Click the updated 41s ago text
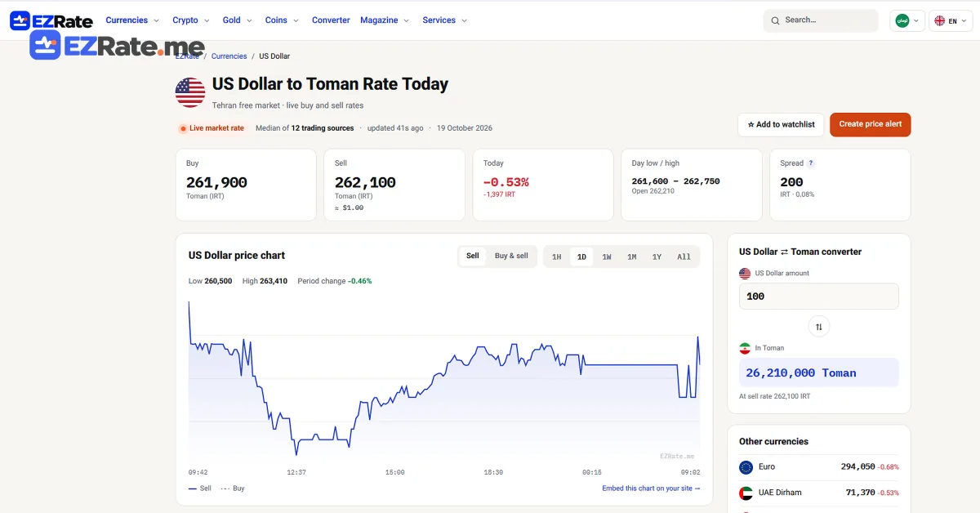The width and height of the screenshot is (980, 513). pyautogui.click(x=395, y=128)
